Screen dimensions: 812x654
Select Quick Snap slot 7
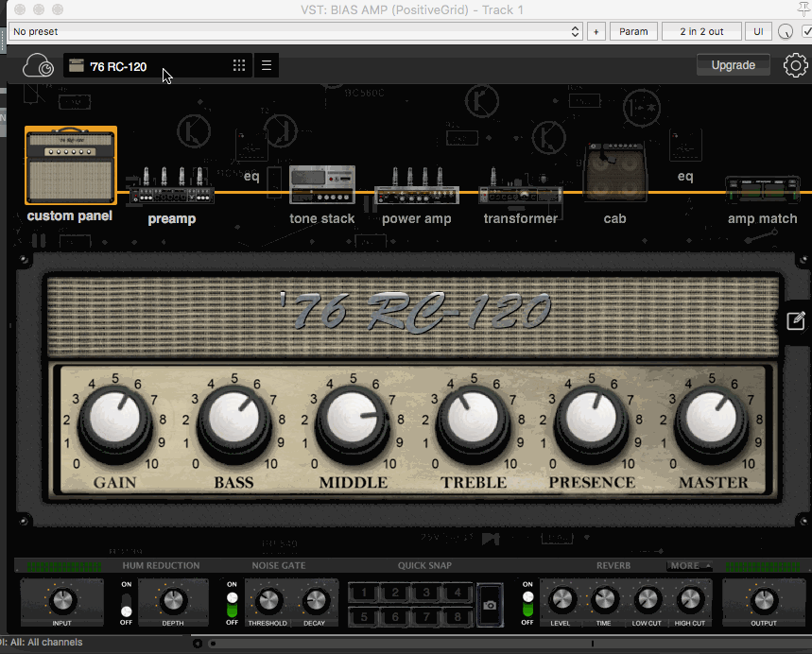426,617
